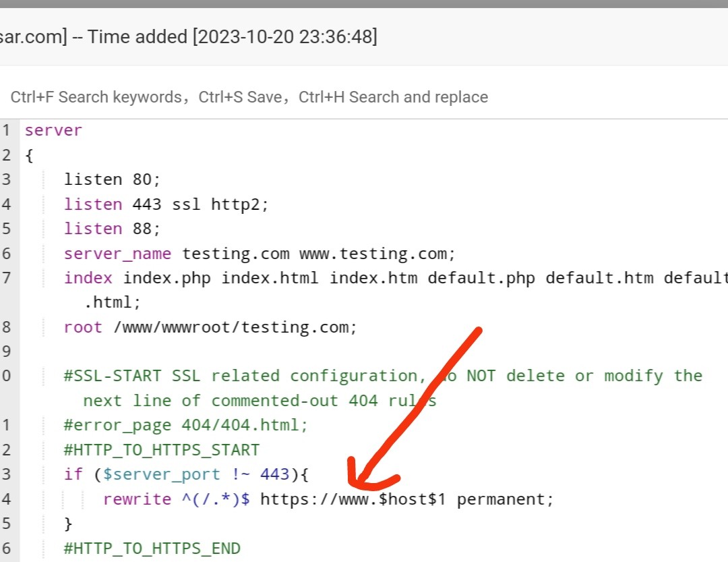Click 'permanent;' at end of rewrite line

[506, 499]
